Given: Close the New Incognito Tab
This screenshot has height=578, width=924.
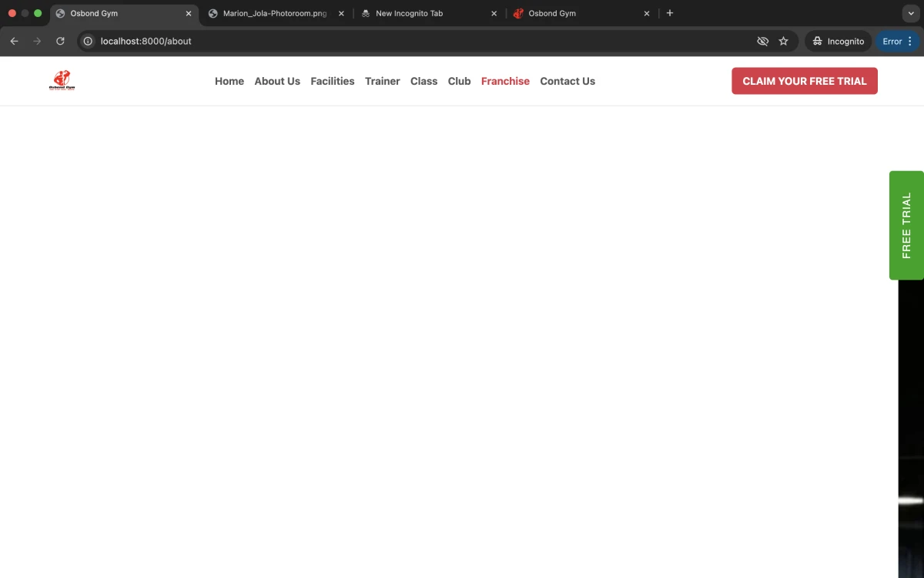Looking at the screenshot, I should tap(494, 14).
